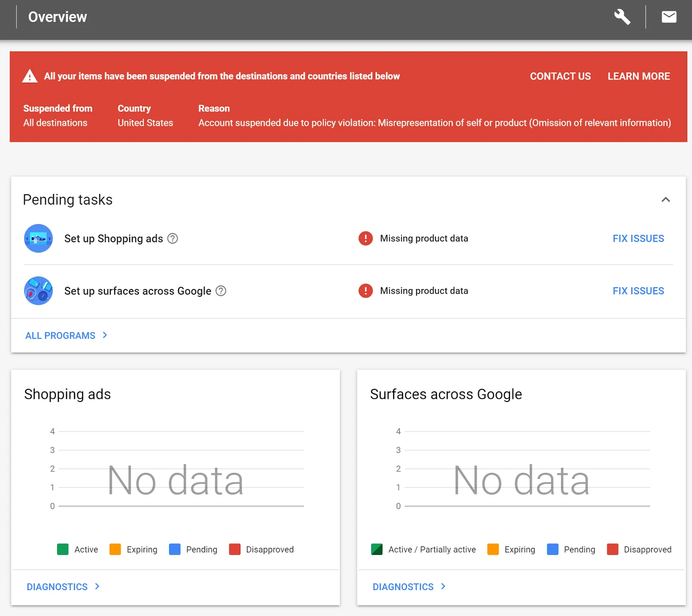Image resolution: width=692 pixels, height=616 pixels.
Task: Click the Set up Shopping ads task label
Action: pyautogui.click(x=114, y=238)
